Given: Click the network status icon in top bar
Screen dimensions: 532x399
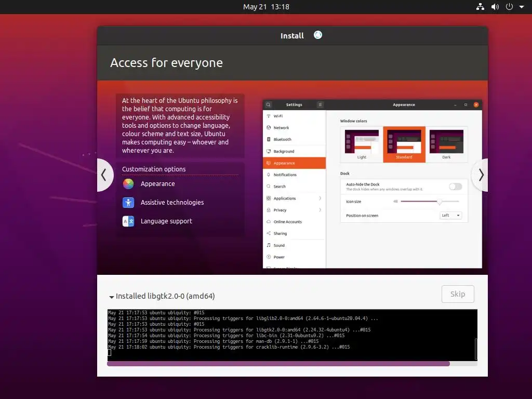Looking at the screenshot, I should [480, 7].
